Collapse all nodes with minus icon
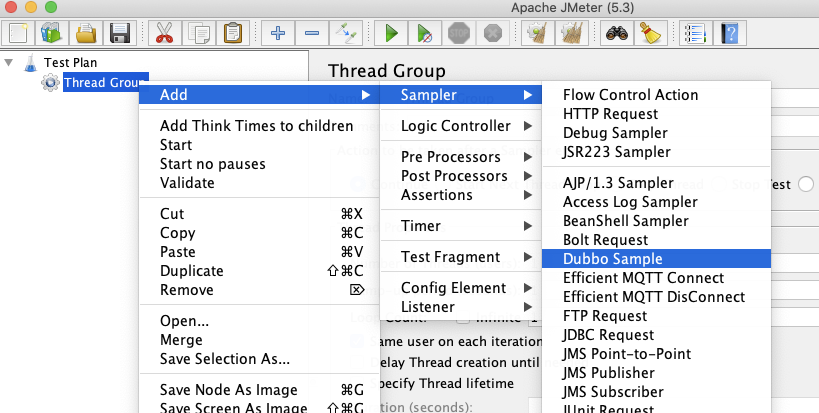Viewport: 819px width, 413px height. pyautogui.click(x=312, y=33)
